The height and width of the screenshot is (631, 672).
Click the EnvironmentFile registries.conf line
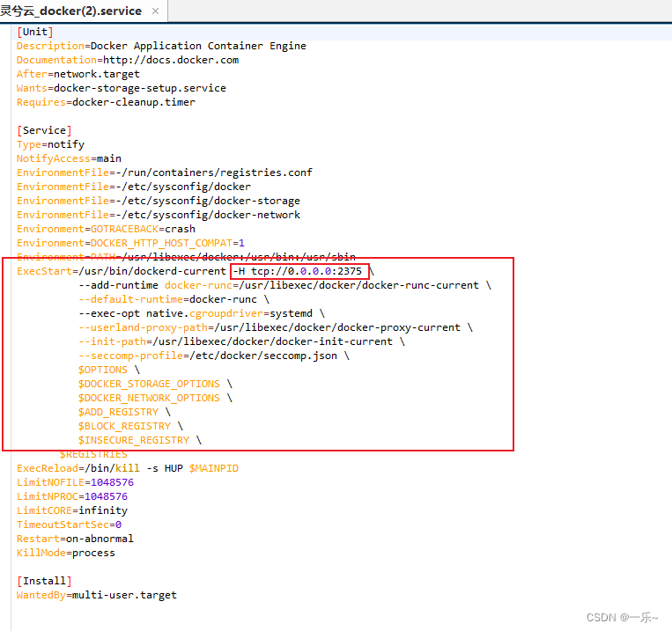coord(165,172)
